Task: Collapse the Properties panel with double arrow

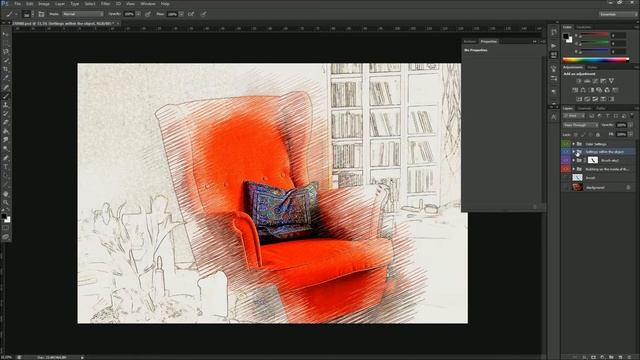Action: (534, 42)
